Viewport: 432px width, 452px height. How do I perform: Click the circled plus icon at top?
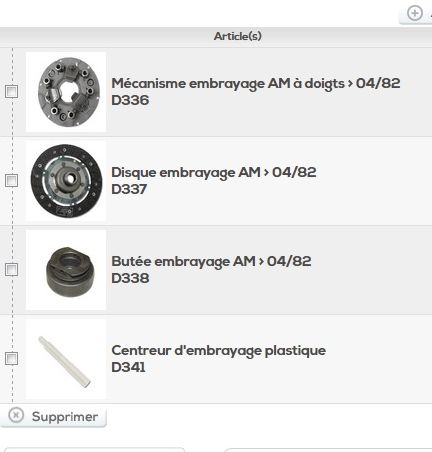coord(415,13)
